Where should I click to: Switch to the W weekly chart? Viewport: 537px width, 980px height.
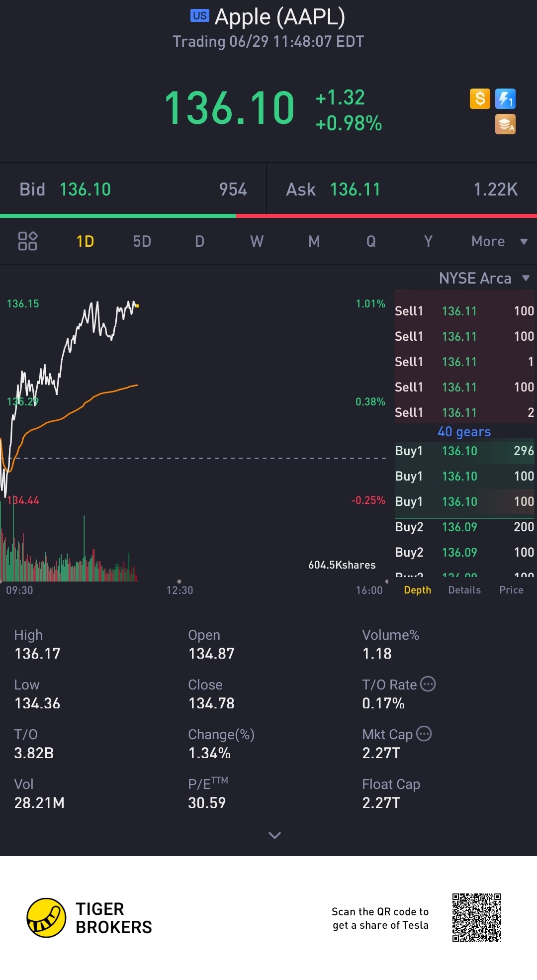coord(257,241)
